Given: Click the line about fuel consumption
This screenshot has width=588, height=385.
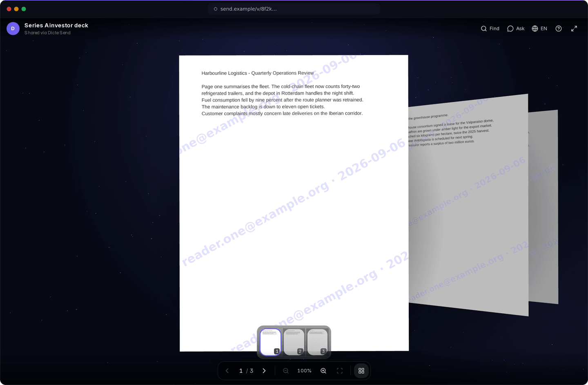Looking at the screenshot, I should [x=282, y=100].
